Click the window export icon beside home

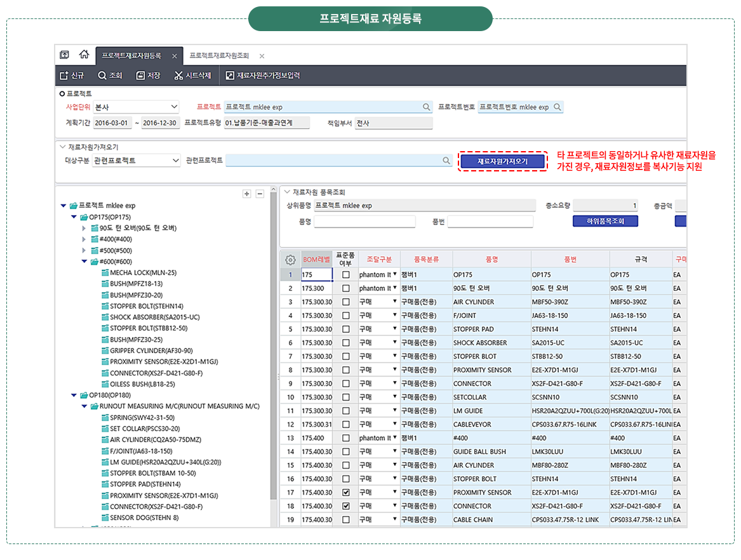pyautogui.click(x=65, y=55)
